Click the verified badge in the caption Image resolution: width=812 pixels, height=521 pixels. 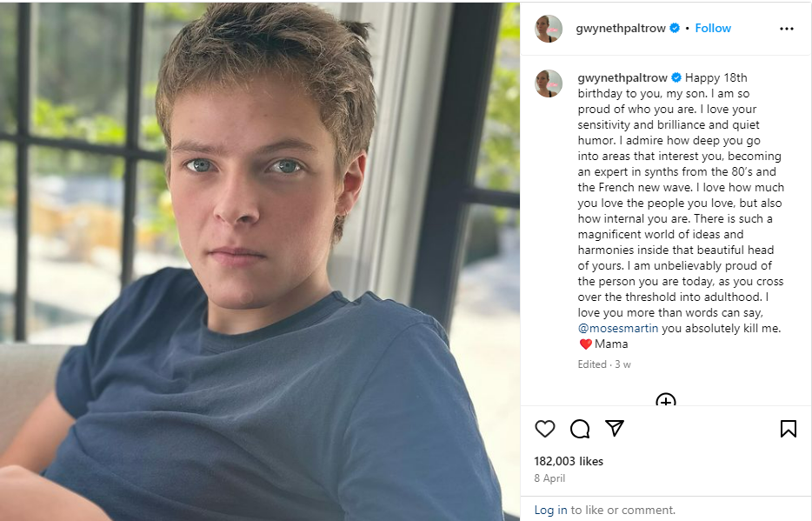[x=676, y=77]
